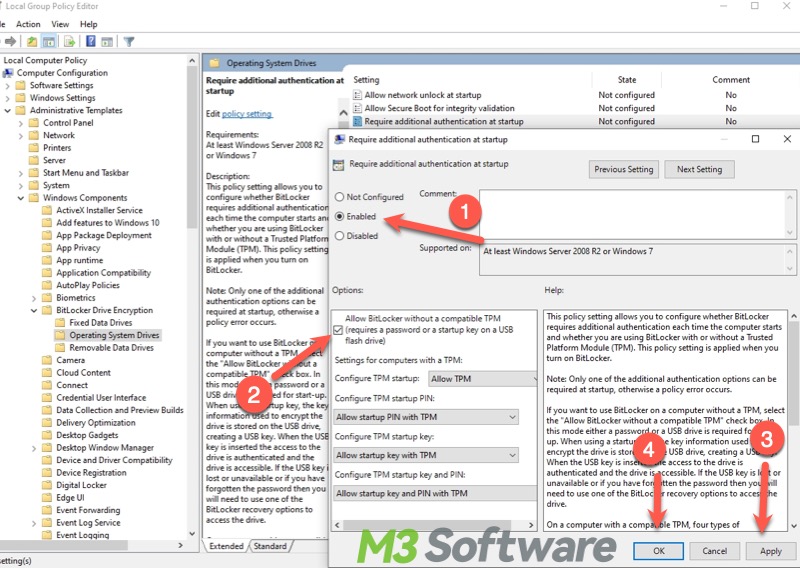Select the Credential User Interface tree item
Screen dimensions: 800x568
tap(101, 398)
